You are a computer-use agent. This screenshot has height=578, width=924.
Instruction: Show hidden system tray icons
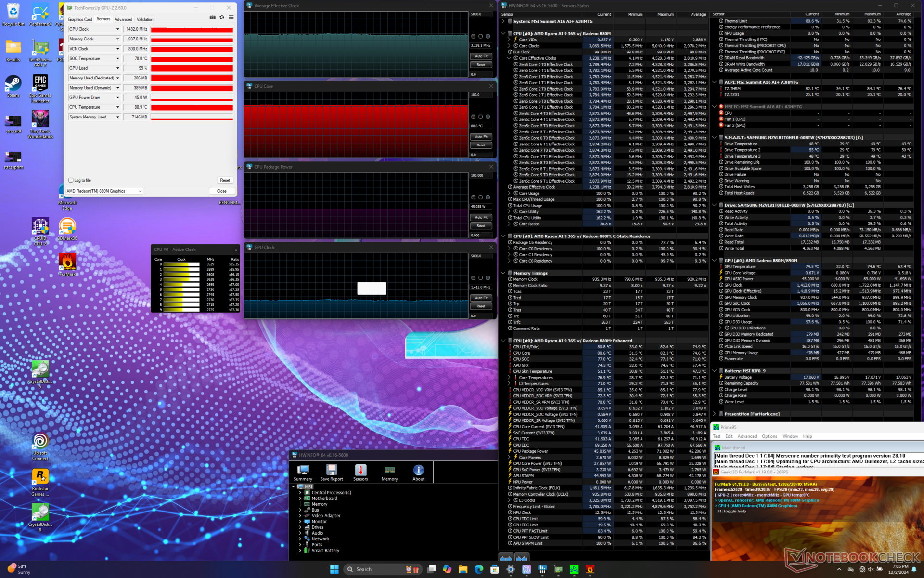tap(839, 569)
